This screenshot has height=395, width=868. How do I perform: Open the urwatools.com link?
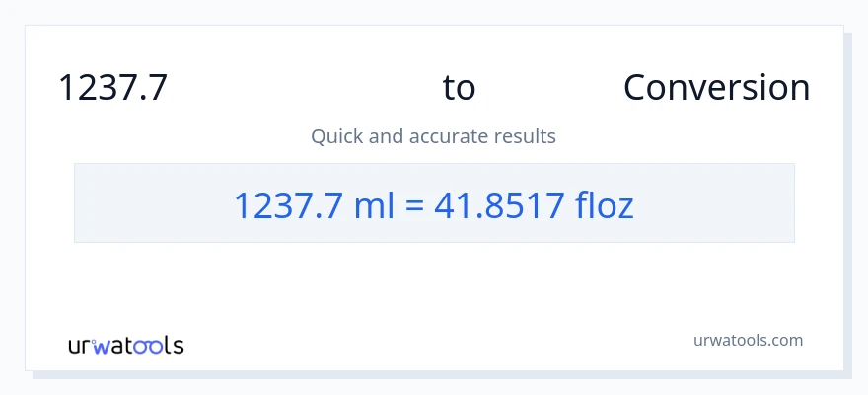(748, 340)
